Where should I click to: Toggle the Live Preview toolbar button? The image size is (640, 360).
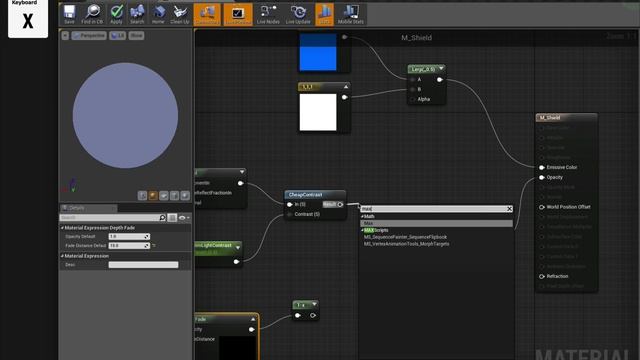click(x=238, y=14)
